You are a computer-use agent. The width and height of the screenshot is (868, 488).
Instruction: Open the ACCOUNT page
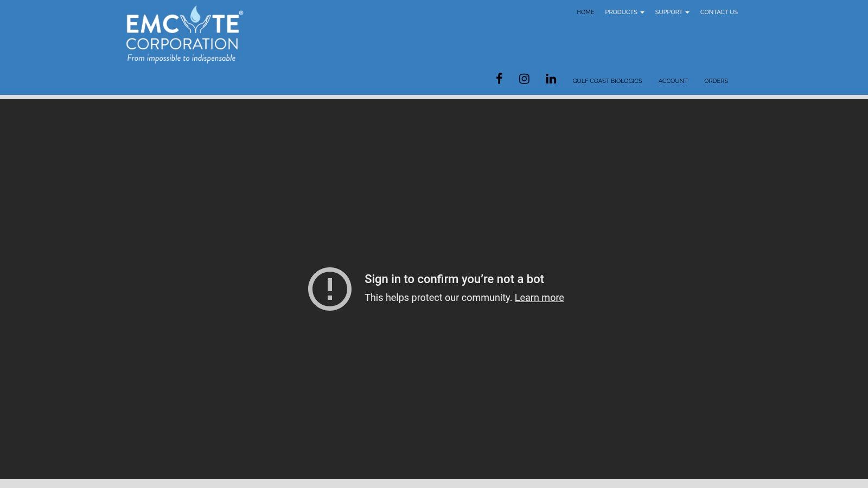pyautogui.click(x=673, y=81)
